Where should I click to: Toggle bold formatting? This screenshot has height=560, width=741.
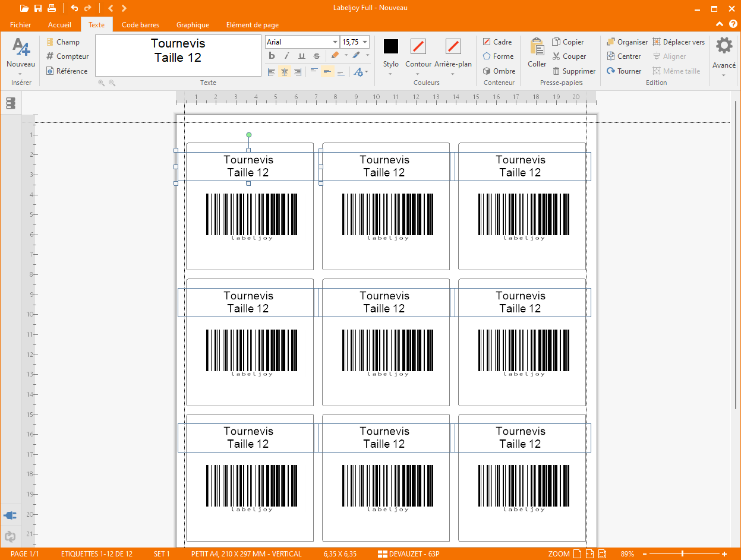(272, 56)
